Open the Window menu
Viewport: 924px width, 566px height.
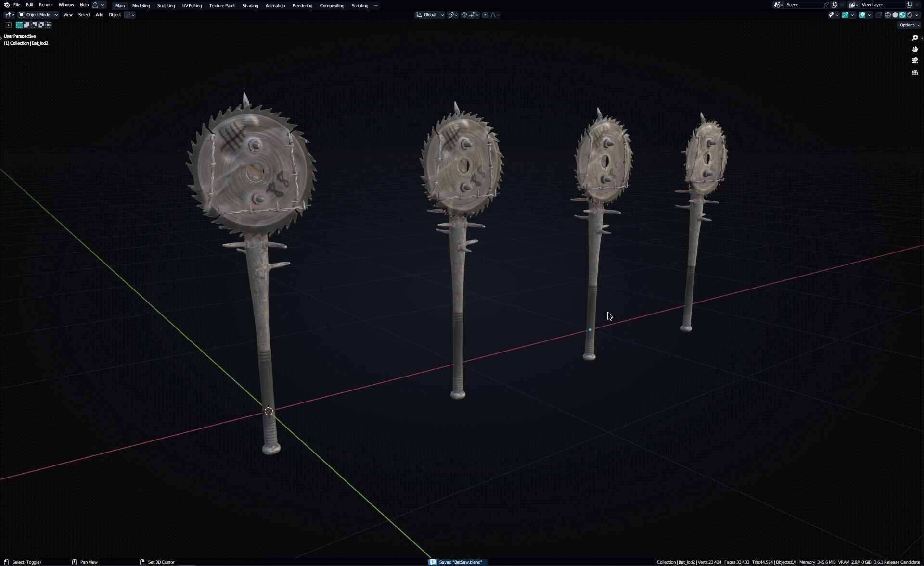click(66, 5)
